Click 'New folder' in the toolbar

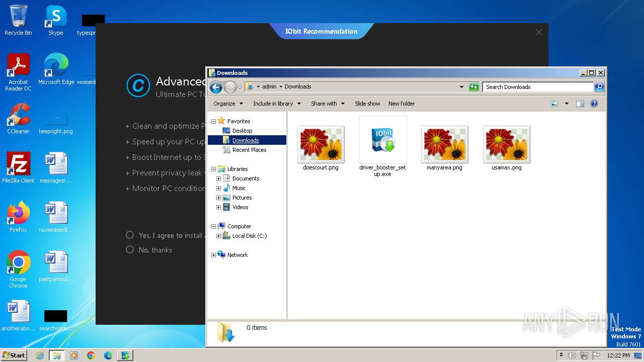point(401,104)
